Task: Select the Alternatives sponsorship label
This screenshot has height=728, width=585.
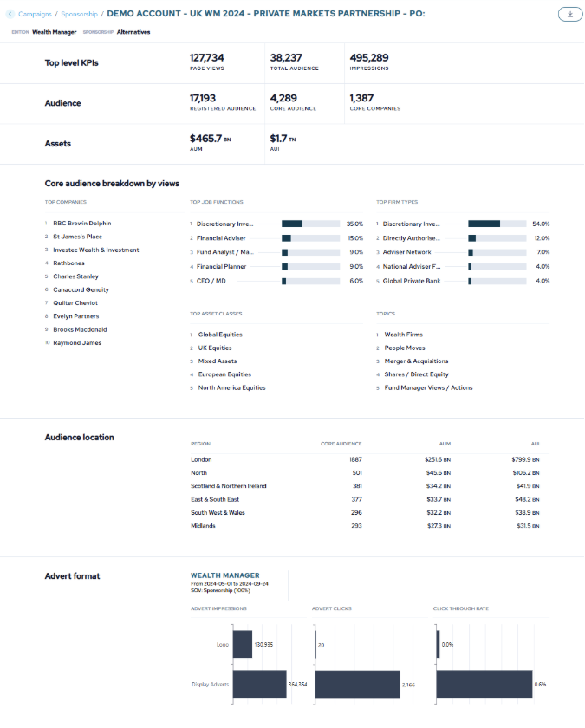Action: 133,32
